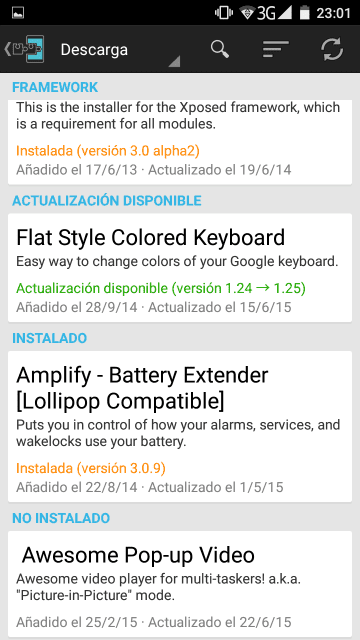The width and height of the screenshot is (360, 640).
Task: Expand the Descarga dropdown spinner
Action: point(118,49)
